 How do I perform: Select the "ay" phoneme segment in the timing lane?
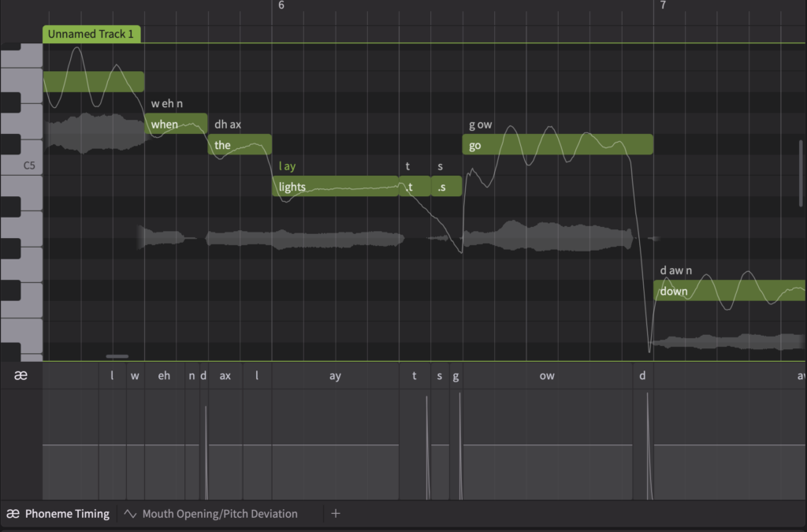pos(335,376)
